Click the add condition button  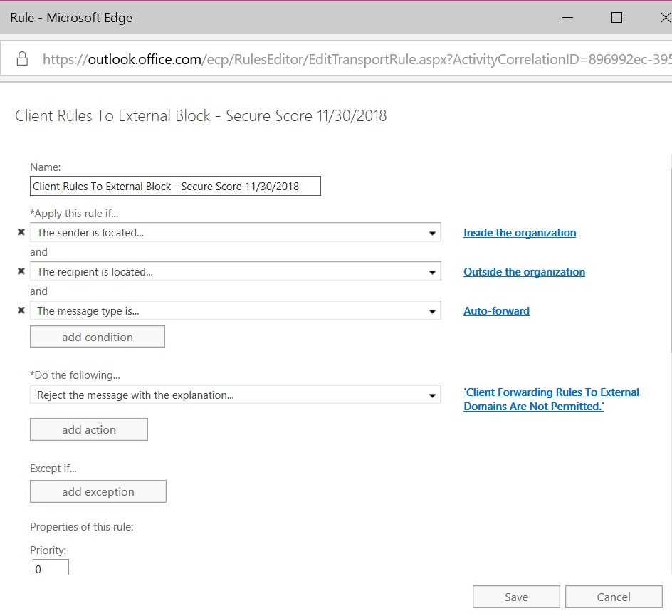click(x=98, y=337)
